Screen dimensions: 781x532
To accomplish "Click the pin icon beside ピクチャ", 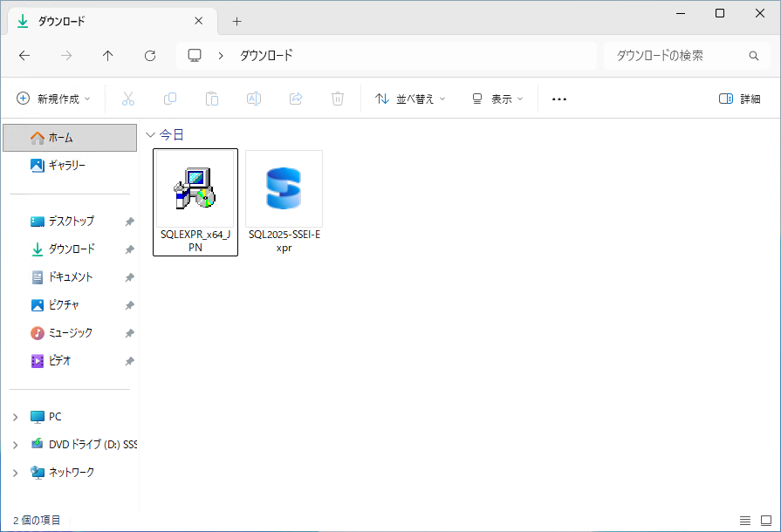I will [x=129, y=305].
